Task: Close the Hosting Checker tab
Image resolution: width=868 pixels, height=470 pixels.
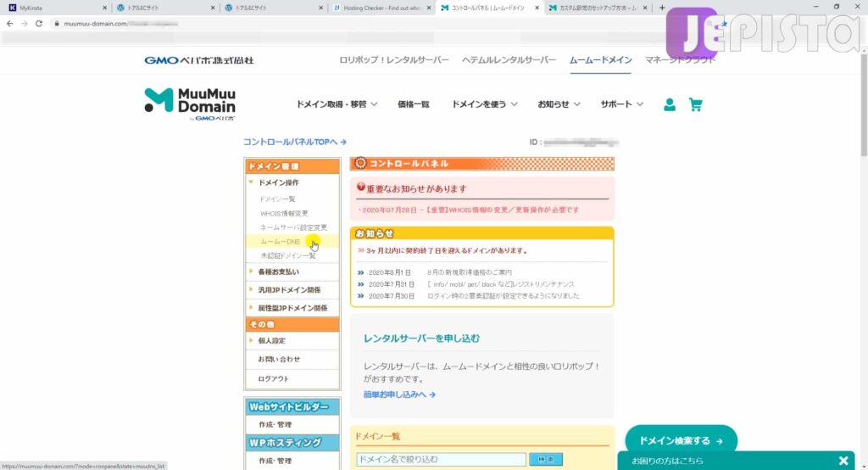Action: coord(428,8)
